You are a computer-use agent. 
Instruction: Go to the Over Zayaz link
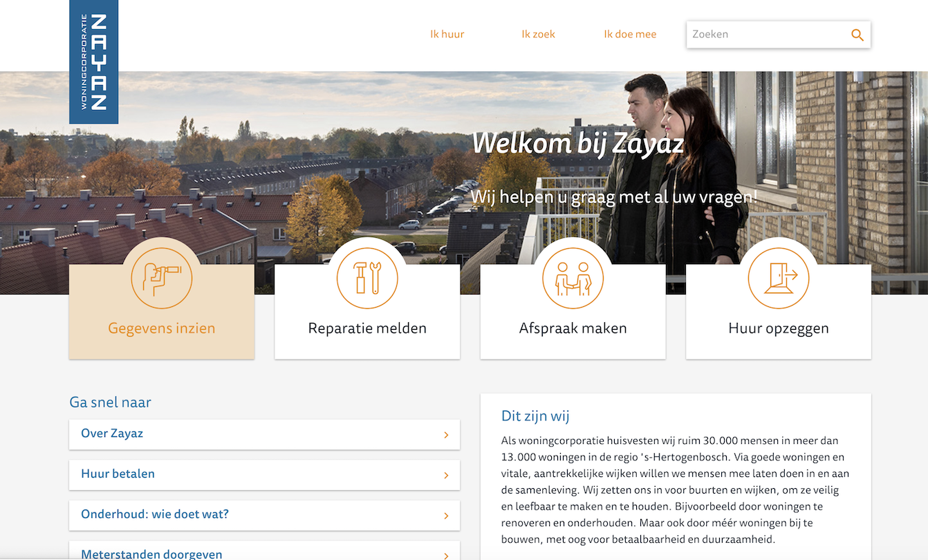pos(264,434)
